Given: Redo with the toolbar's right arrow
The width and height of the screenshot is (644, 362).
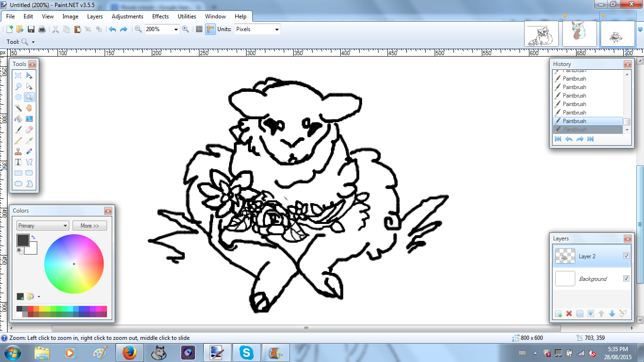Looking at the screenshot, I should pos(124,29).
